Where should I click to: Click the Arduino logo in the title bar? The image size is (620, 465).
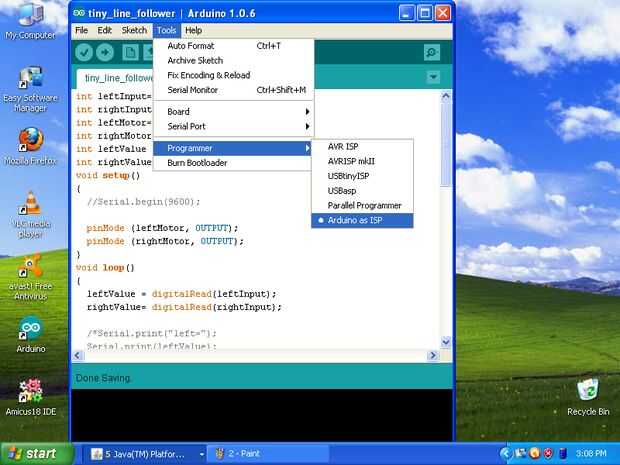79,13
